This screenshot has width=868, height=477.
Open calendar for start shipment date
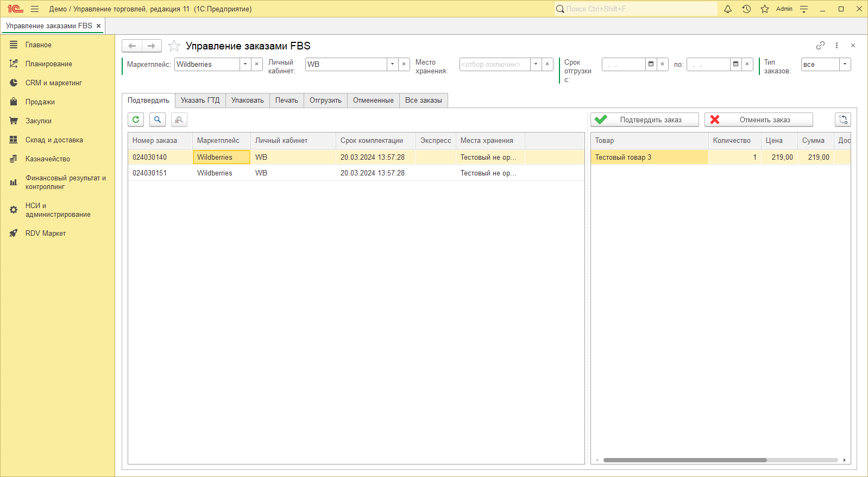pyautogui.click(x=651, y=64)
